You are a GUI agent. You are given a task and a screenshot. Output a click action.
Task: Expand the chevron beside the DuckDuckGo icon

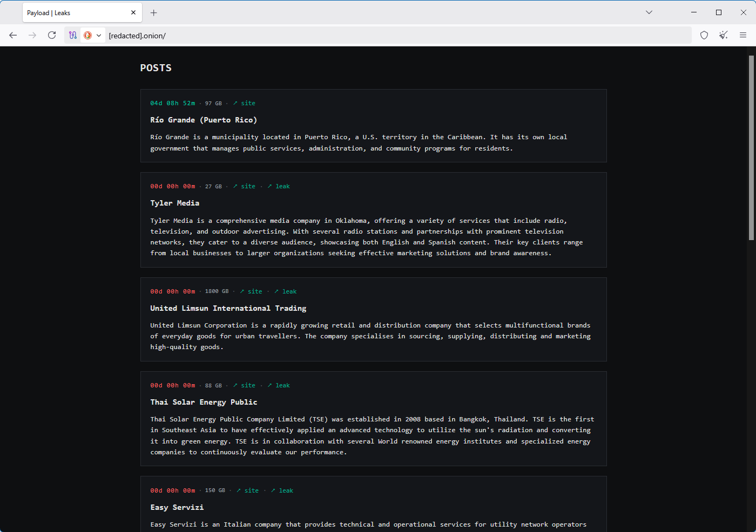coord(99,36)
